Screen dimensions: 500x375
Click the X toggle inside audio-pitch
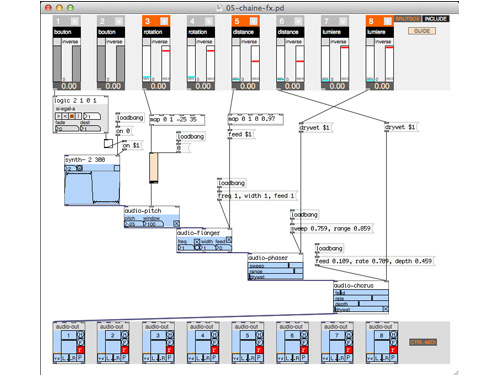pos(176,223)
